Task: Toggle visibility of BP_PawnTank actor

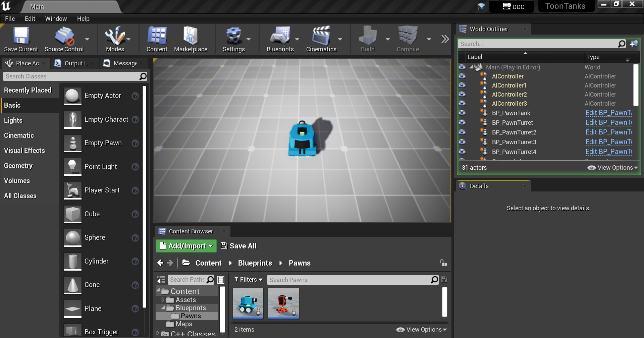Action: [x=462, y=113]
